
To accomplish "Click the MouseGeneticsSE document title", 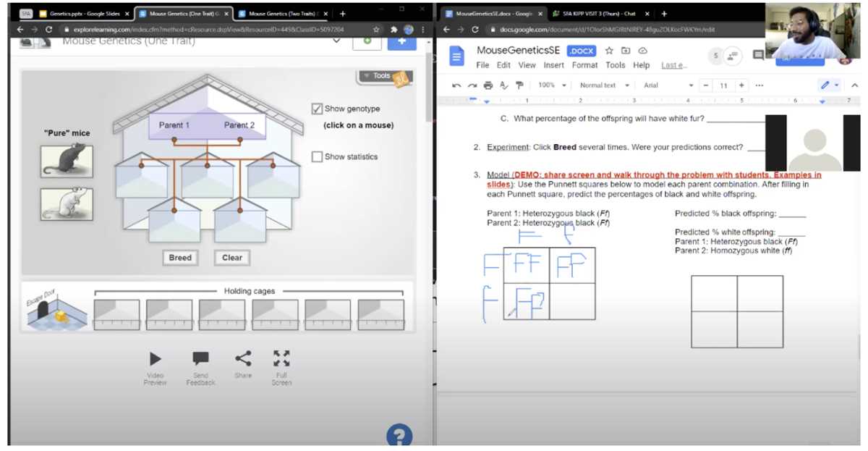I will pos(519,51).
